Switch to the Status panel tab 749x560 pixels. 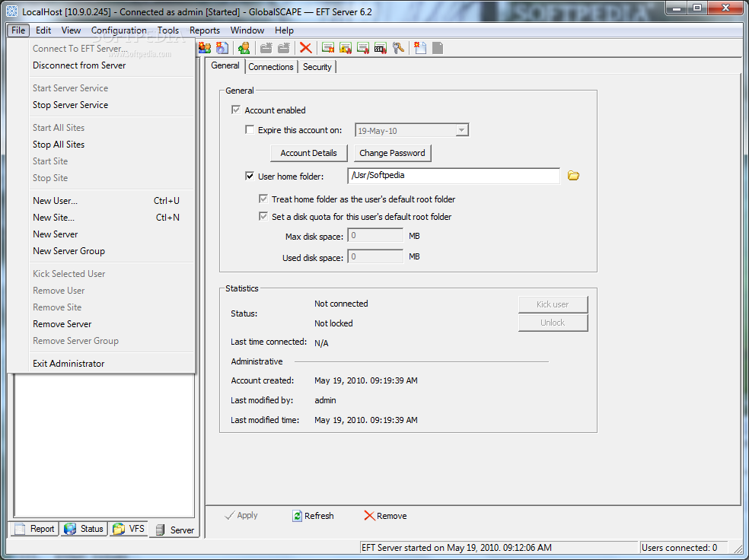click(84, 529)
